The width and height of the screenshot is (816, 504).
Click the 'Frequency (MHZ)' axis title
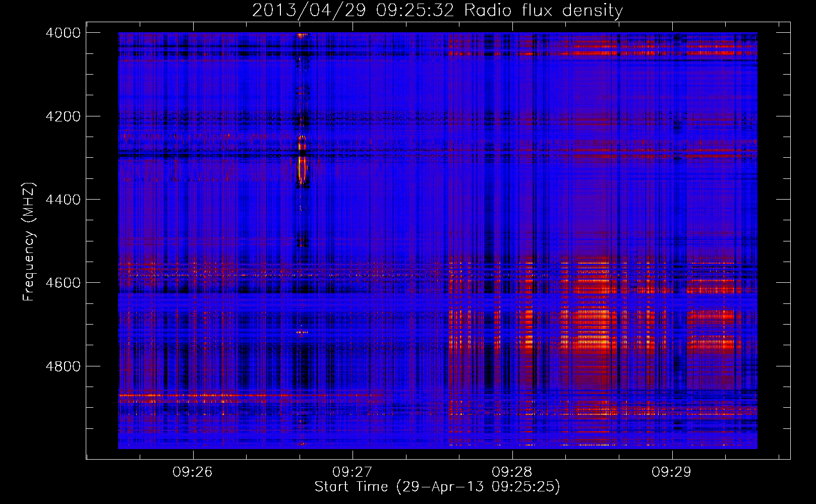[29, 242]
